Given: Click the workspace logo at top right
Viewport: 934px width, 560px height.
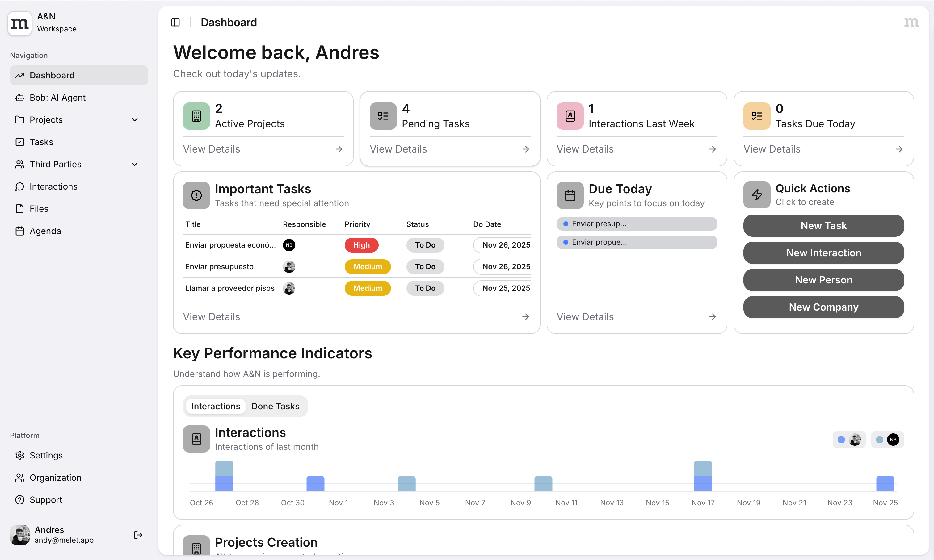Looking at the screenshot, I should 911,22.
